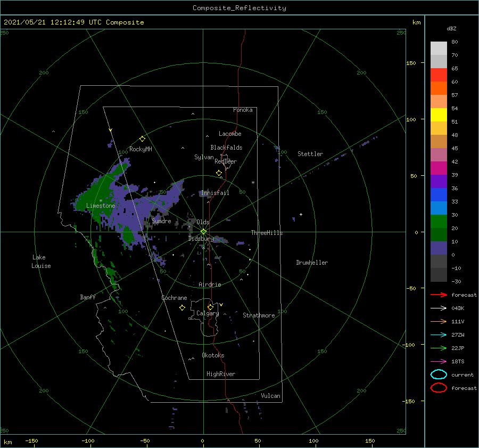The height and width of the screenshot is (448, 479).
Task: Click the yellow diamond marker below RedDeer
Action: [x=219, y=173]
